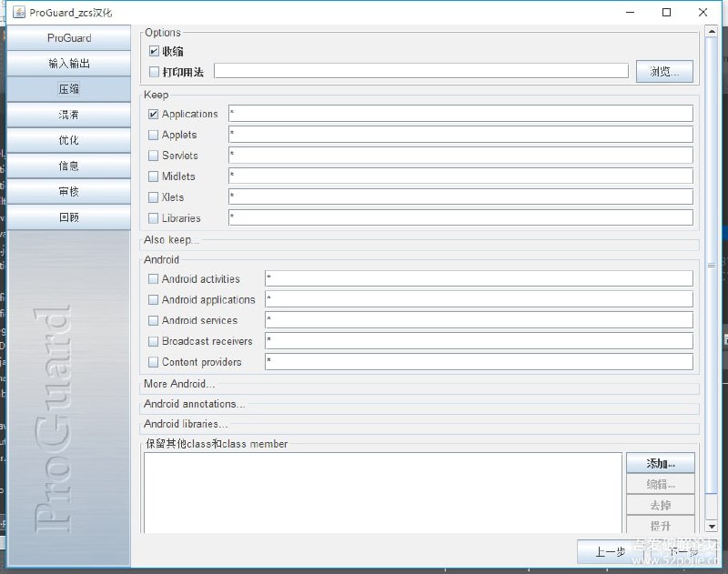Maximize the ProGuard window
Image resolution: width=728 pixels, height=574 pixels.
click(x=666, y=12)
